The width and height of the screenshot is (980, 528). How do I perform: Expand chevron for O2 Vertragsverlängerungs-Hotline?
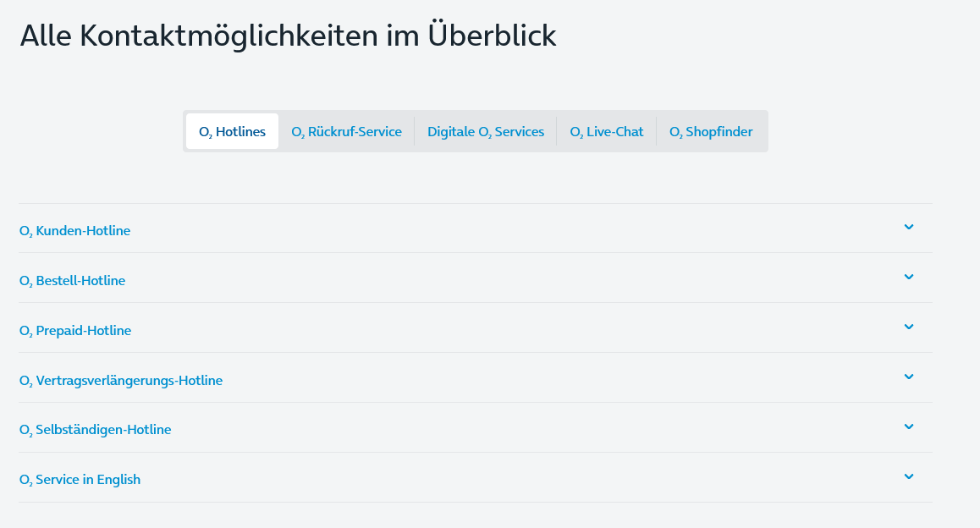[909, 377]
